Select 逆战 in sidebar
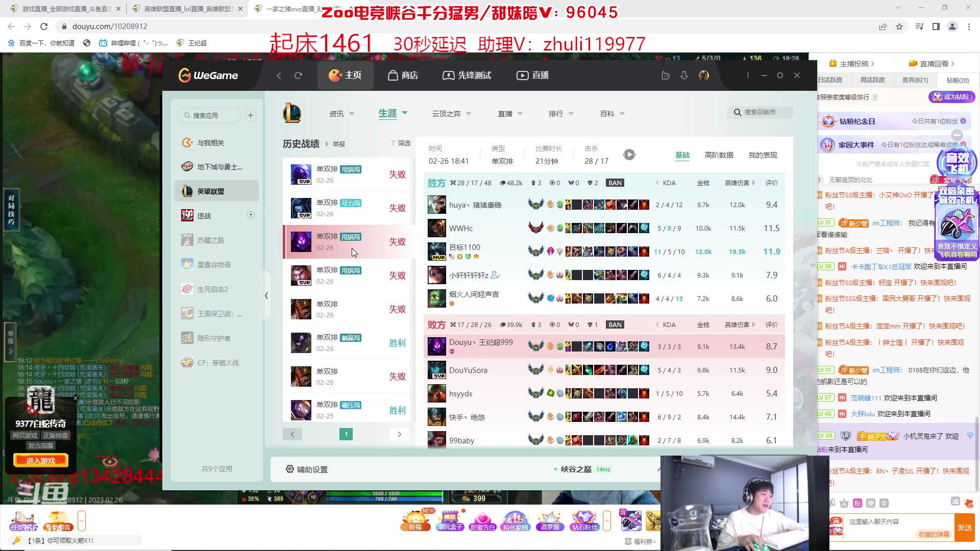Image resolution: width=980 pixels, height=551 pixels. click(216, 216)
